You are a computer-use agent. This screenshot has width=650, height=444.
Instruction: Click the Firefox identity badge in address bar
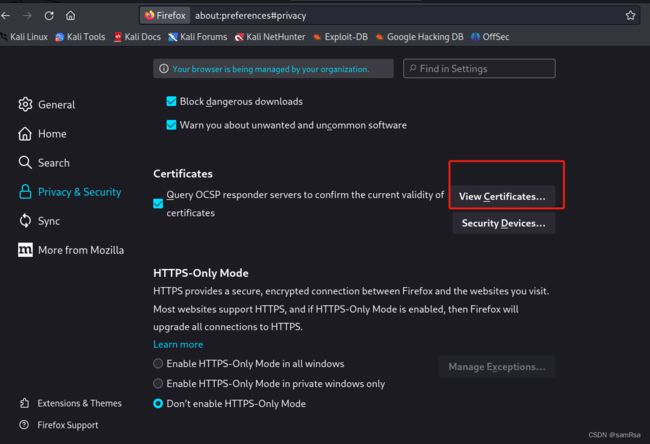tap(165, 16)
